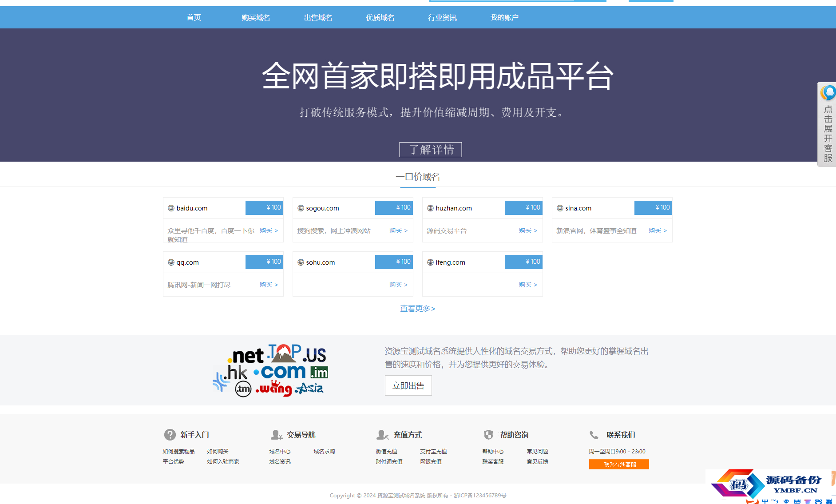Click the user yen icon by 交易导航

click(277, 435)
